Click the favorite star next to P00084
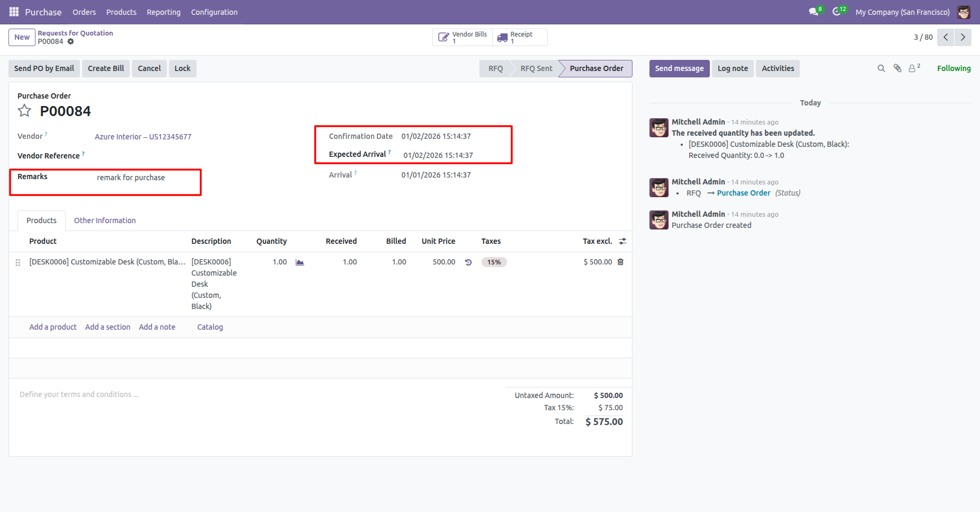 [24, 111]
